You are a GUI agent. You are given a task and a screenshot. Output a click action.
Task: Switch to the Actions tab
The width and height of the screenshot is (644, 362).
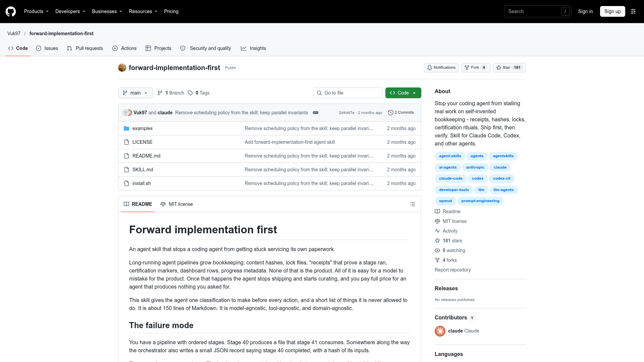(124, 48)
